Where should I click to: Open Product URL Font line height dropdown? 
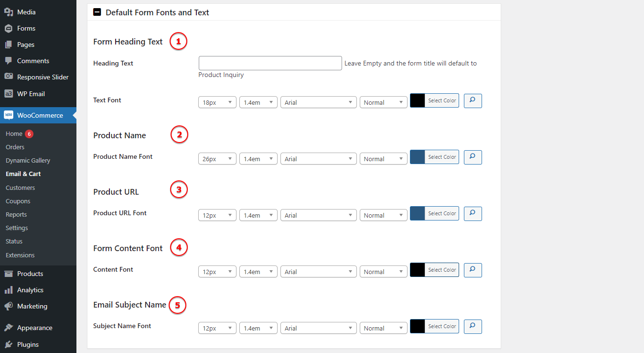258,215
